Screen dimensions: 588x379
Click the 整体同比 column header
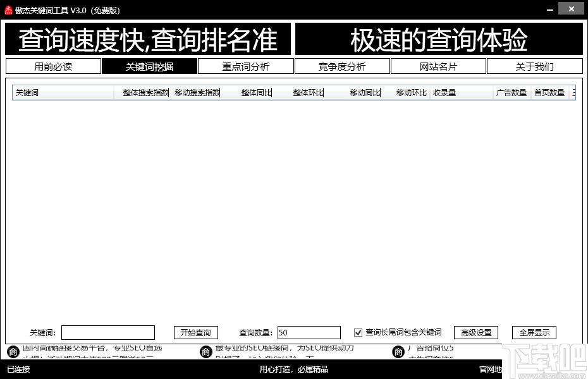point(247,92)
